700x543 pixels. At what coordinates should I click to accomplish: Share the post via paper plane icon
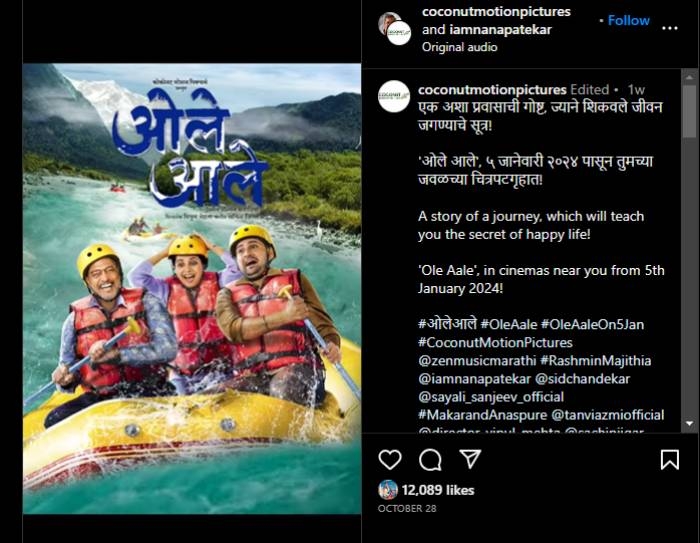click(470, 459)
